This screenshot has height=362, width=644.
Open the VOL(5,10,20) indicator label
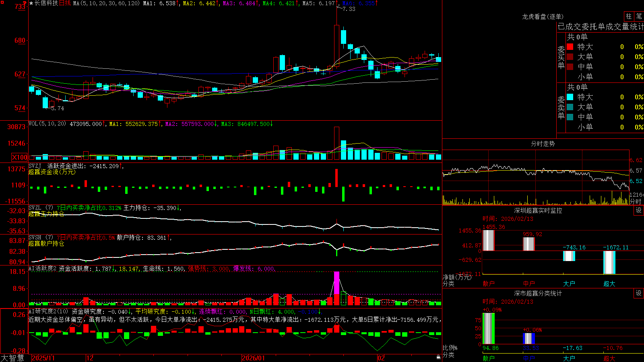(47, 123)
